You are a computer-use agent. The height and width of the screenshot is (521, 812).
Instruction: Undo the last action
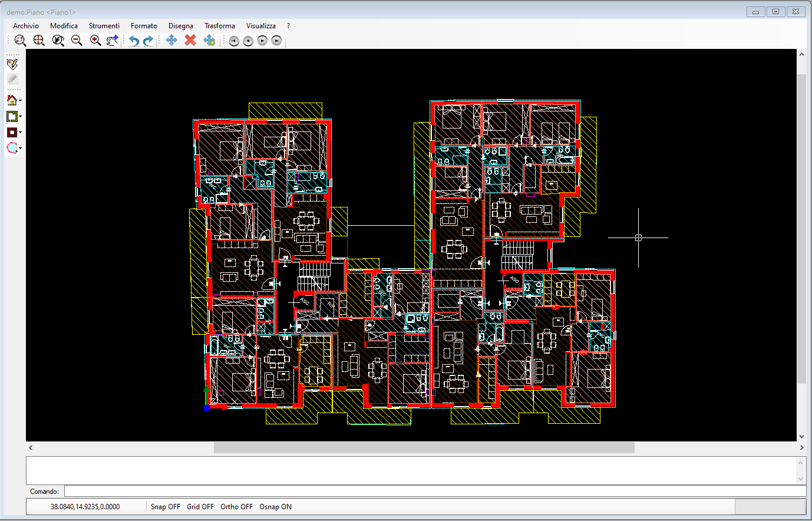point(134,40)
